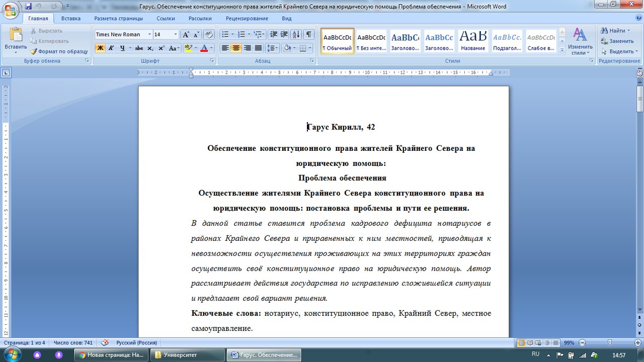Open the Times New Roman font dropdown
The image size is (644, 362).
click(x=149, y=35)
